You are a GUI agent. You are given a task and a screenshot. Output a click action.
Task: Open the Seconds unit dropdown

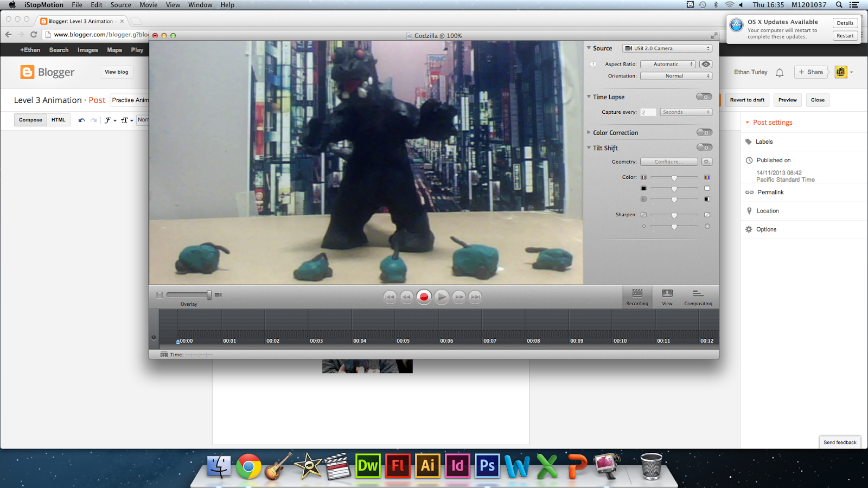tap(686, 112)
